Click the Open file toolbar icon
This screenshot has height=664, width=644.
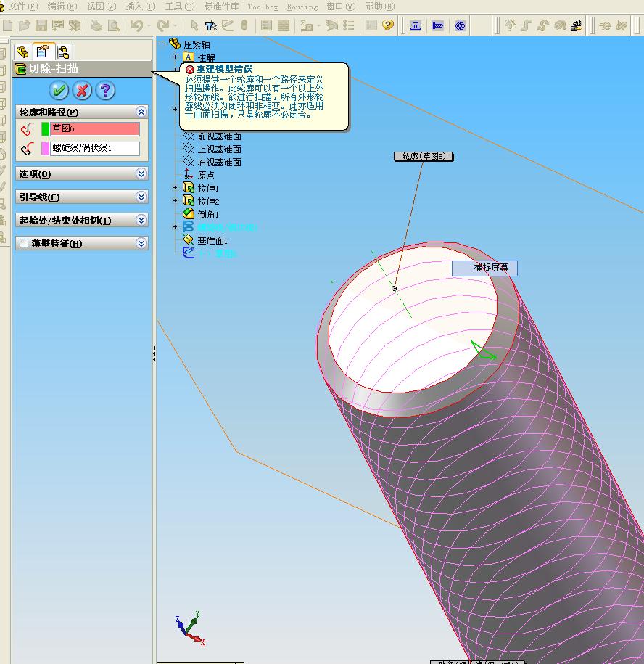pyautogui.click(x=25, y=25)
